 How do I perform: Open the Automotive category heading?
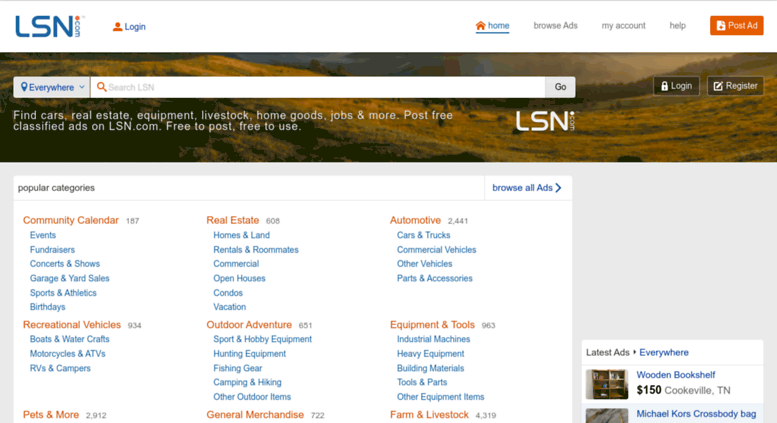[415, 220]
